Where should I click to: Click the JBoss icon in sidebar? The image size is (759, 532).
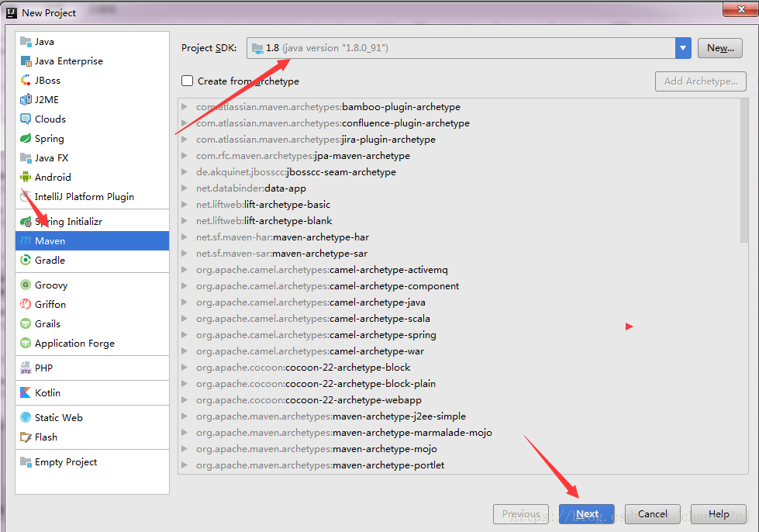26,81
